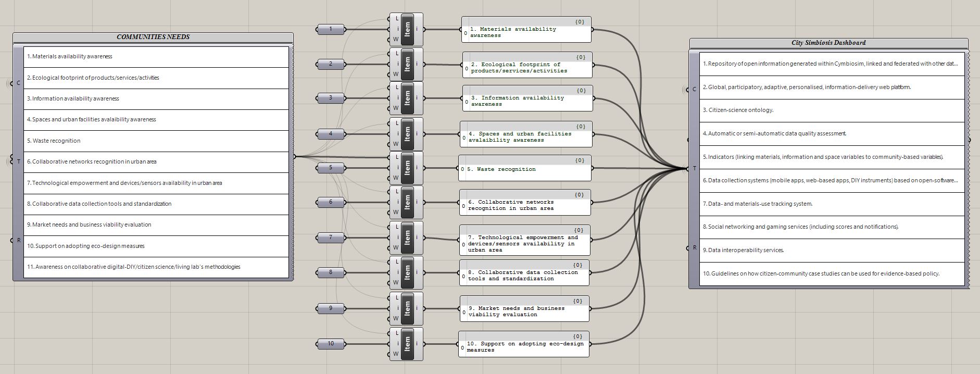Select the City Simbiosis Dashboard title bar
The width and height of the screenshot is (980, 374).
pos(828,43)
